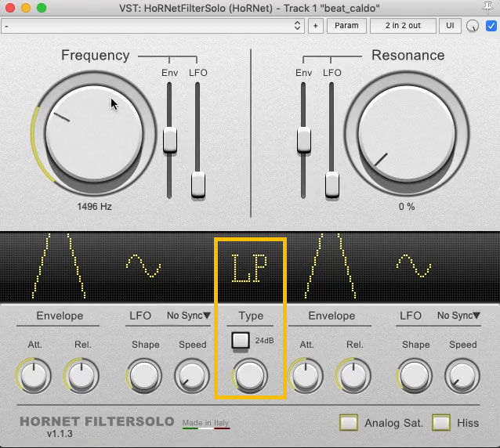The width and height of the screenshot is (500, 448).
Task: Click the right LFO Speed knob
Action: (462, 377)
